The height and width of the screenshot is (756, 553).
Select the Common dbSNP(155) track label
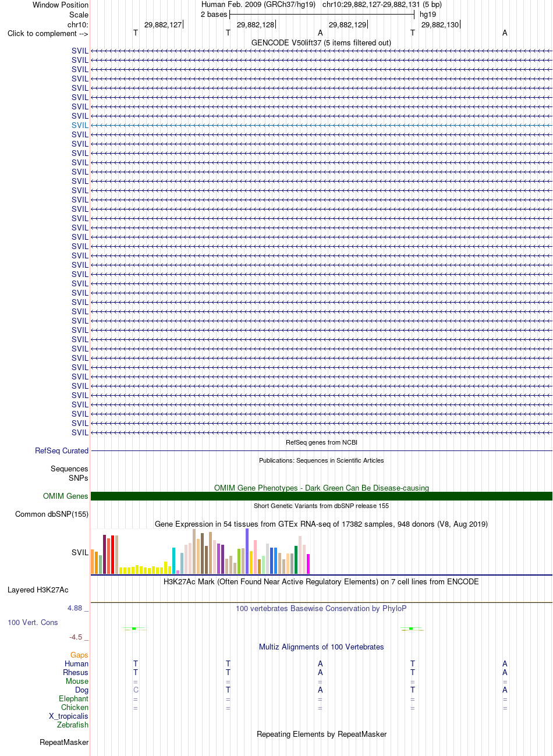[52, 514]
